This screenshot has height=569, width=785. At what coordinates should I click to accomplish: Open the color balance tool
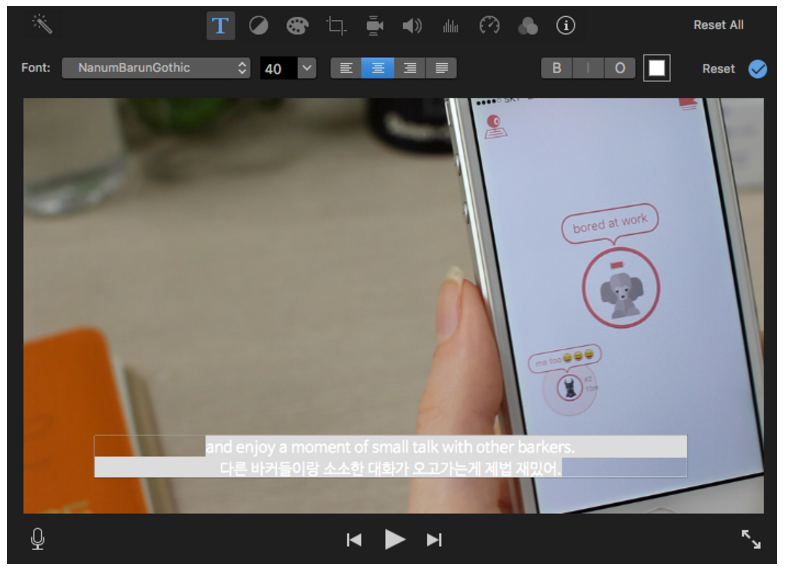[258, 26]
